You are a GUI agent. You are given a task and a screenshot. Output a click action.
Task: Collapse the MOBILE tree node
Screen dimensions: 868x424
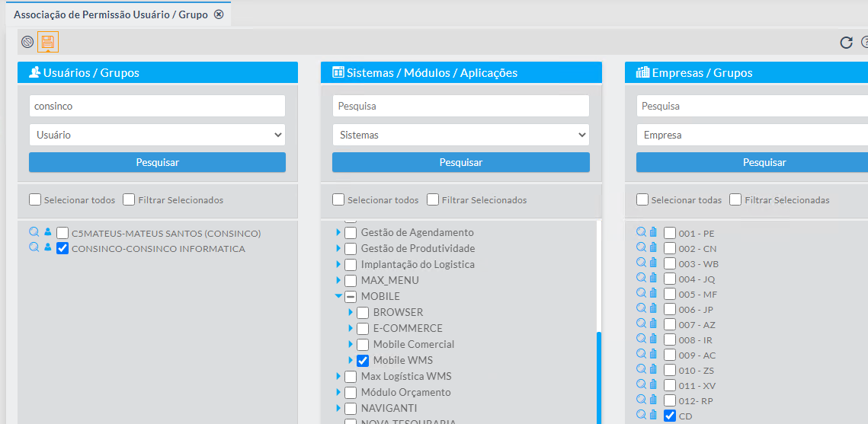click(x=338, y=296)
